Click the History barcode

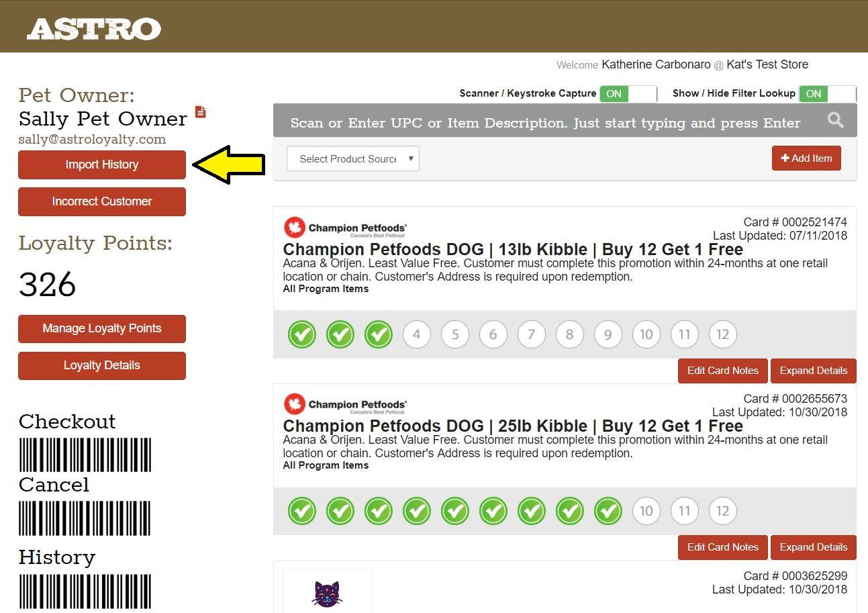(x=85, y=592)
